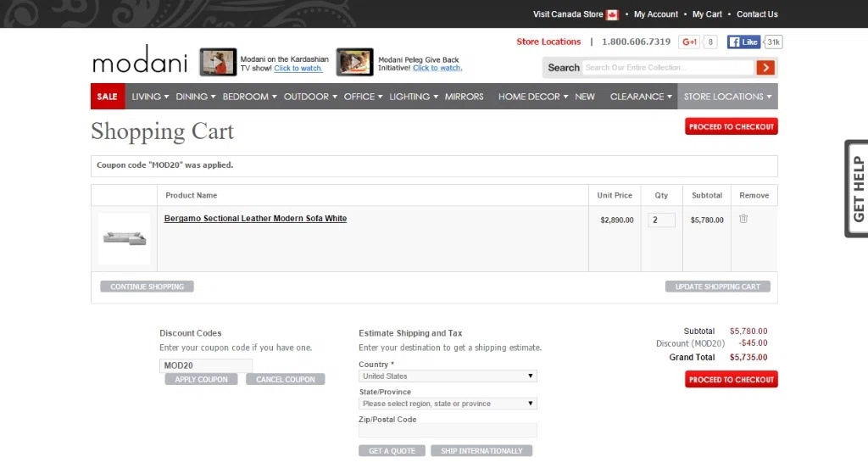868x468 pixels.
Task: Click the phone number 1.800.606.7319
Action: [636, 42]
